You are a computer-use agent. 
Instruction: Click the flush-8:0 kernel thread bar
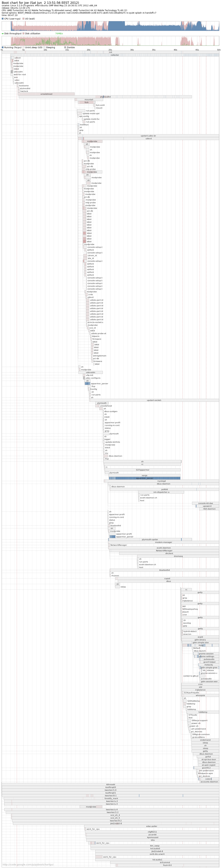[x=167, y=865]
